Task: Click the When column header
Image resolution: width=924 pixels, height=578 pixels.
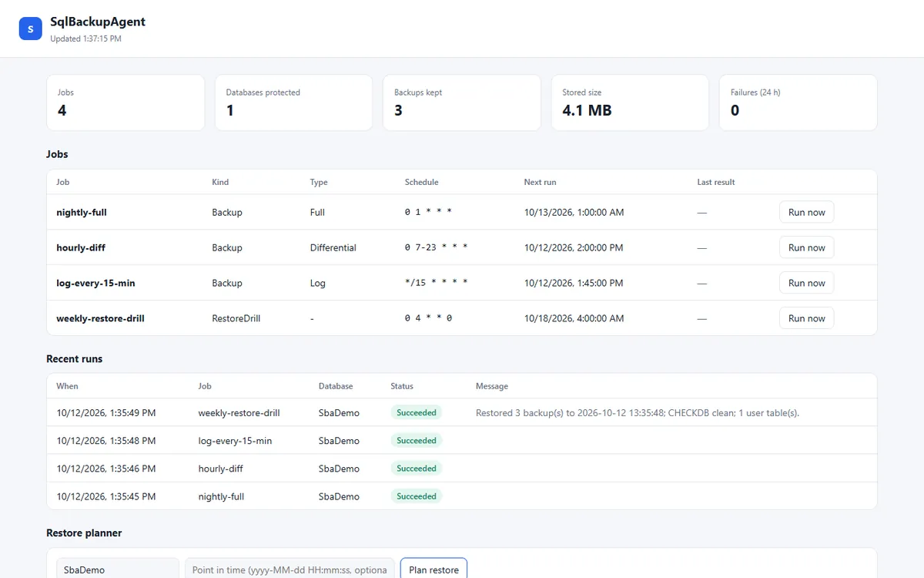Action: point(67,386)
